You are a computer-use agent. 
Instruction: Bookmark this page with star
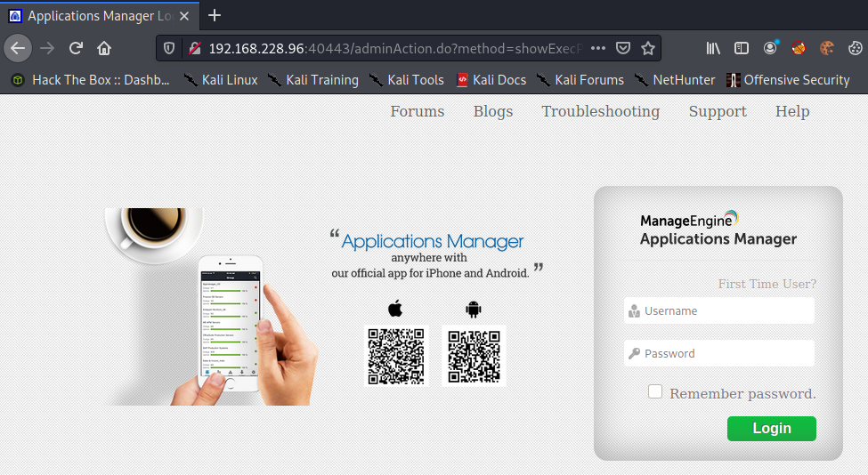point(648,49)
